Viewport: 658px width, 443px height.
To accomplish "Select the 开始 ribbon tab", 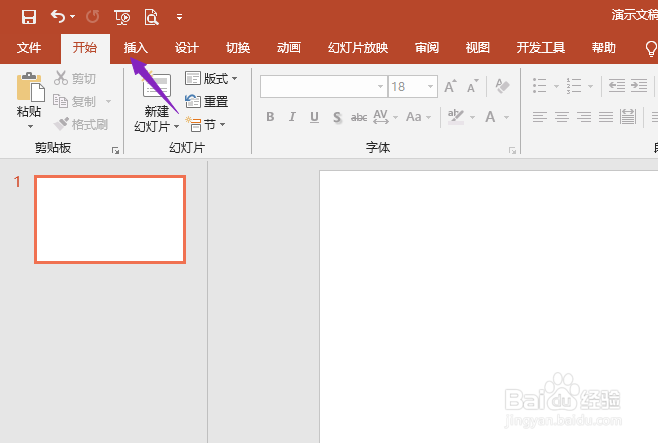I will point(85,48).
